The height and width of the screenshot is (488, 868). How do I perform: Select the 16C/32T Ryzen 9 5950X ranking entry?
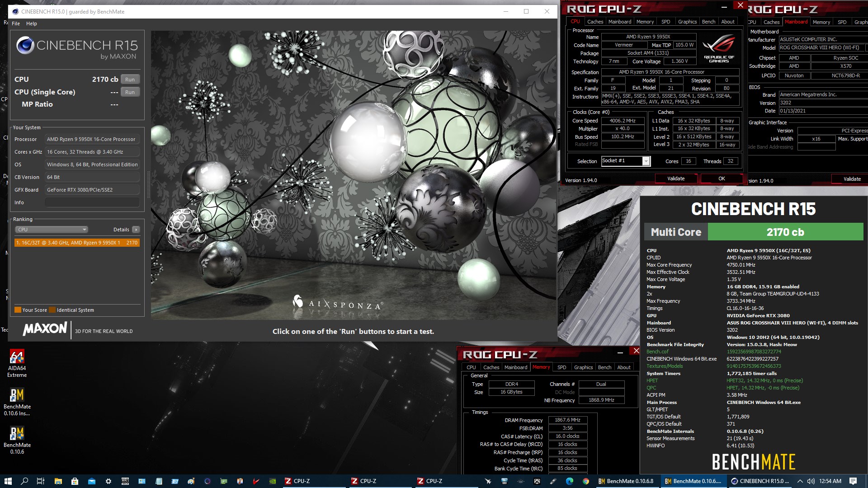77,243
